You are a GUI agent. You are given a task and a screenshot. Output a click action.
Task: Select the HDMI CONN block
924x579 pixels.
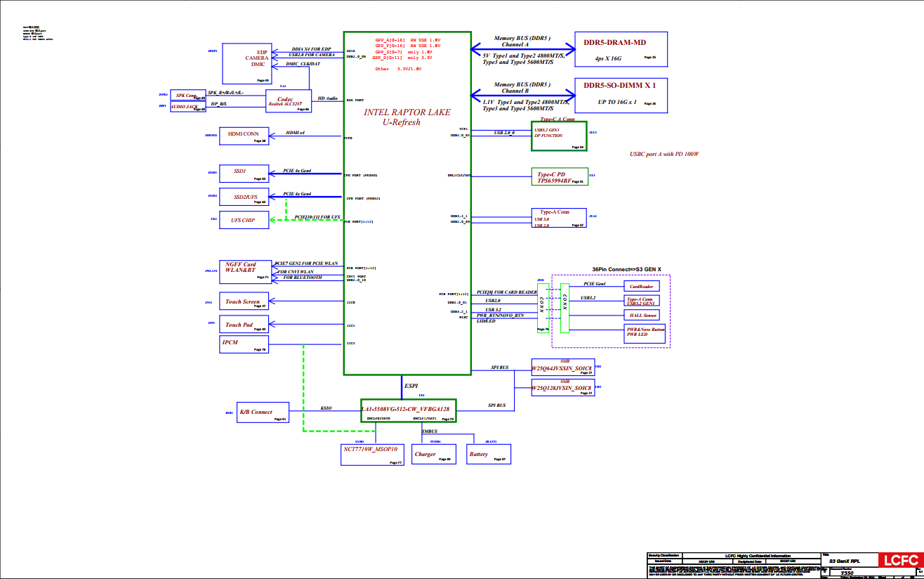coord(244,136)
